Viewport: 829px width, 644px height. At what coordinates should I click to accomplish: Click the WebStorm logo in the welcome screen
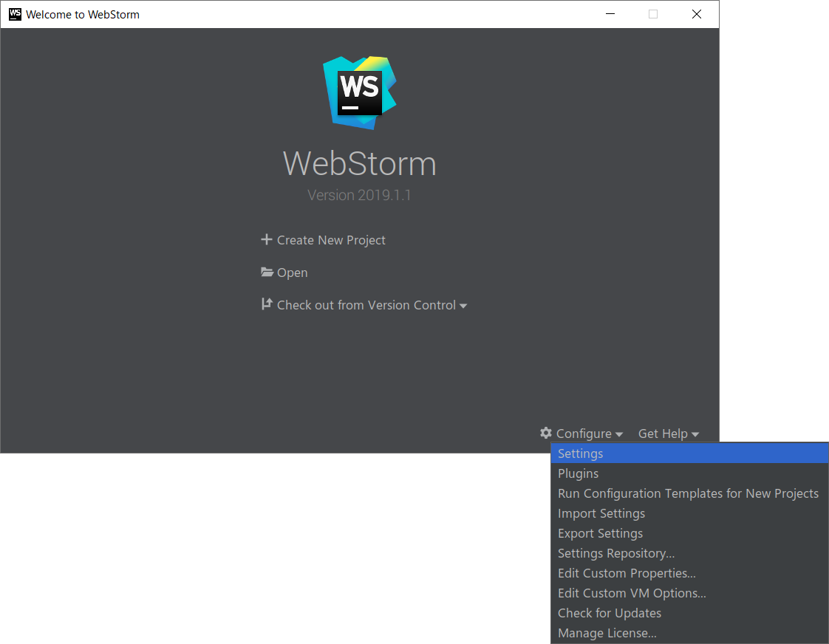point(360,92)
